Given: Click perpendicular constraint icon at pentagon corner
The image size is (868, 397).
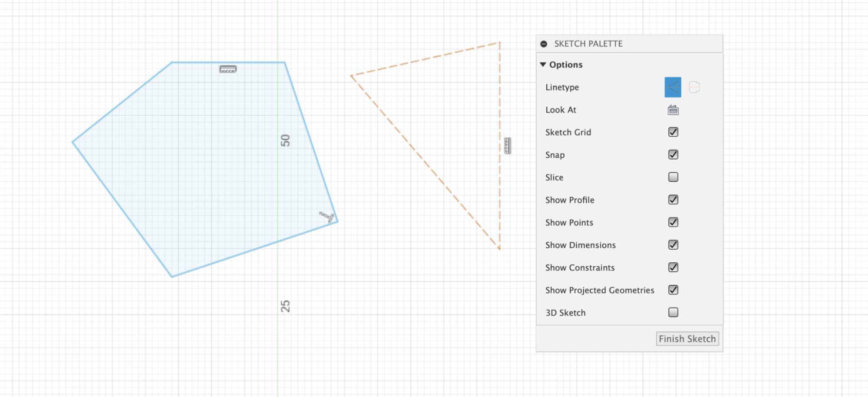Looking at the screenshot, I should [x=327, y=217].
